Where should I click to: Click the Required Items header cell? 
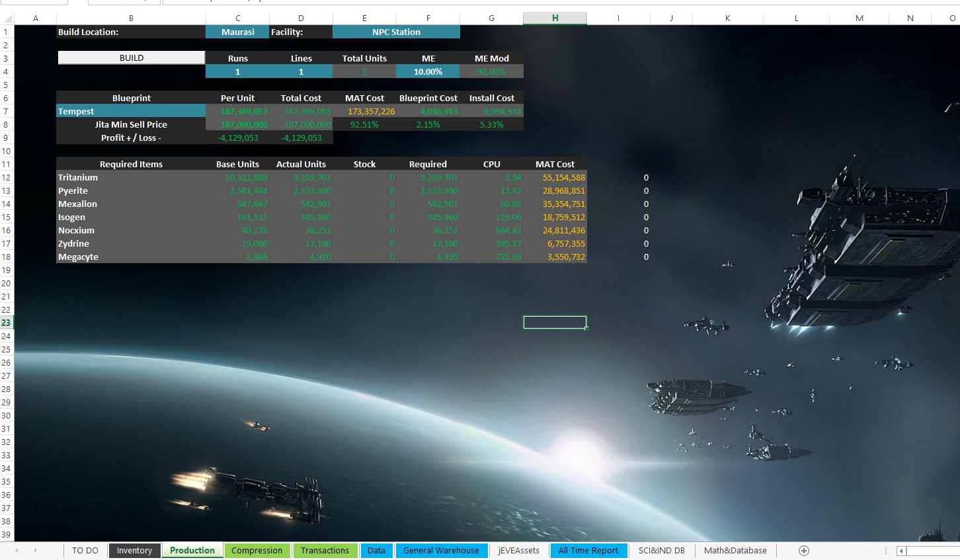pos(131,164)
